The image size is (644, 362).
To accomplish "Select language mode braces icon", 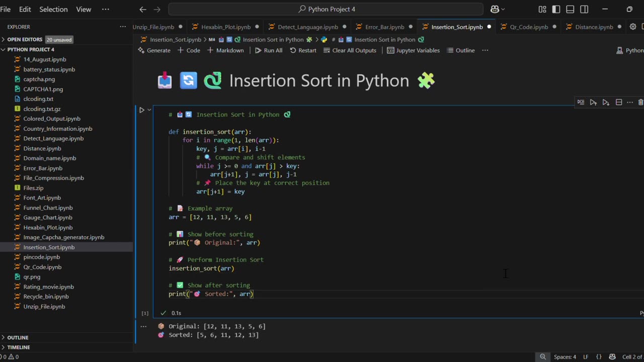I will point(599,357).
